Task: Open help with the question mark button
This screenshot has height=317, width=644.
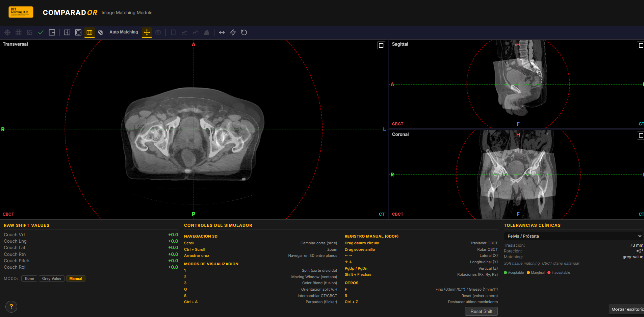Action: pos(11,307)
